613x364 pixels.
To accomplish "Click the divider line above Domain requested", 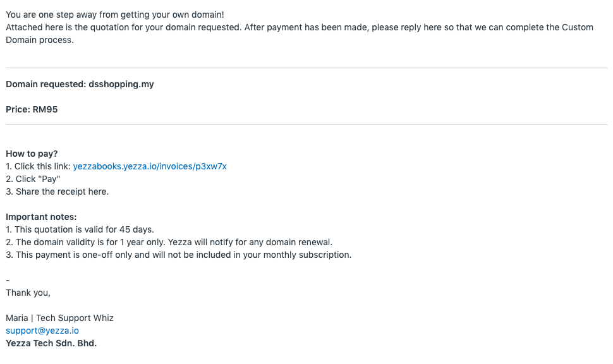I will click(306, 68).
